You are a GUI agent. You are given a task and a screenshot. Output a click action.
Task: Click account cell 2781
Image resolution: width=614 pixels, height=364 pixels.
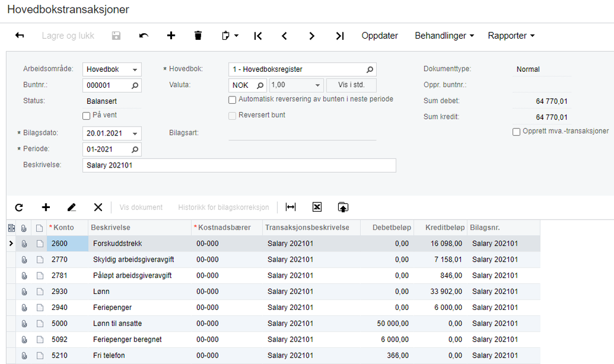[x=68, y=276]
